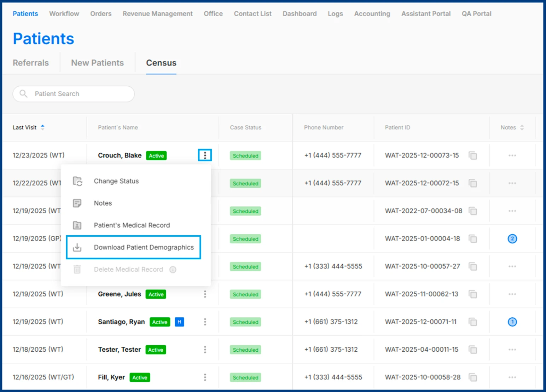Viewport: 546px width, 392px height.
Task: Open the New Patients tab
Action: [x=97, y=63]
